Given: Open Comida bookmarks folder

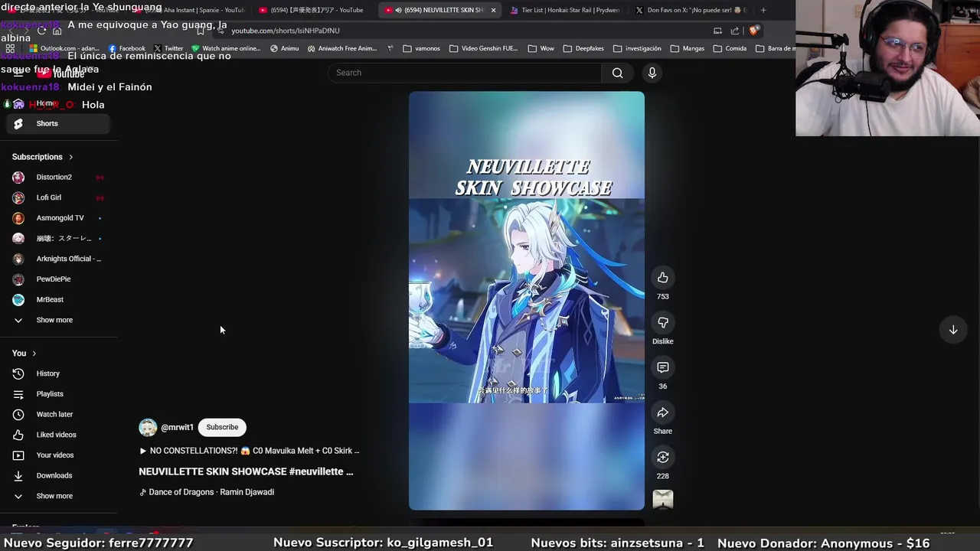Looking at the screenshot, I should click(x=730, y=48).
